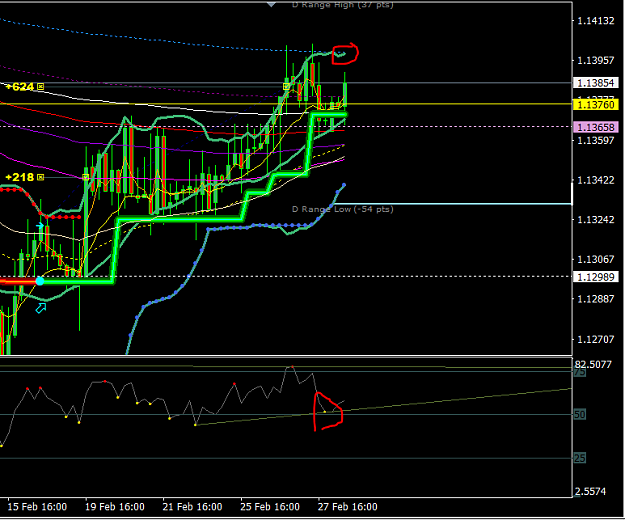
Task: Select the D Range High (37 pts) label
Action: point(342,5)
